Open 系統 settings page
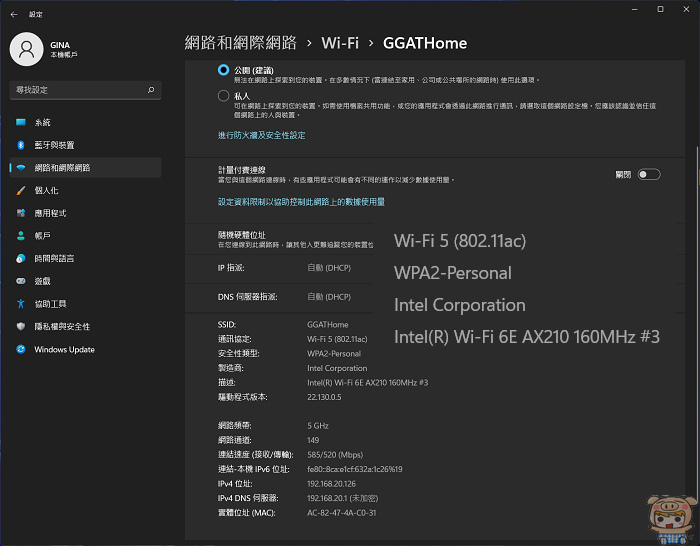 click(x=85, y=122)
